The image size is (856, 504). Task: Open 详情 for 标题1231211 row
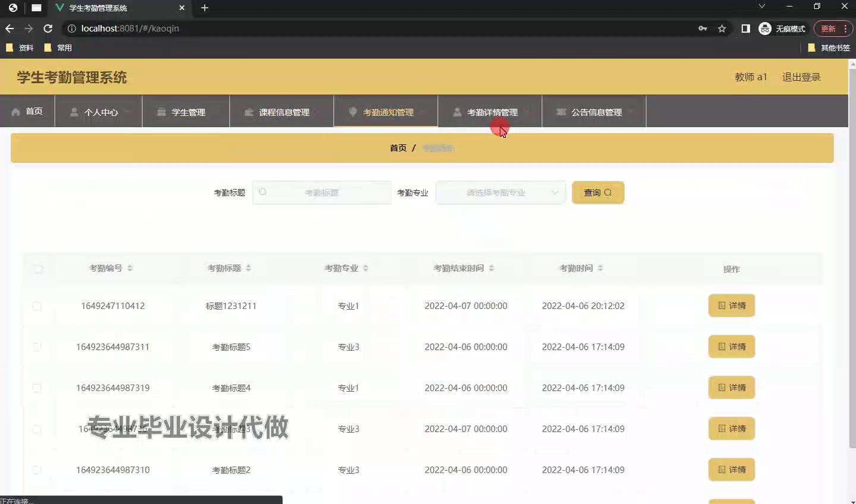[x=732, y=305]
